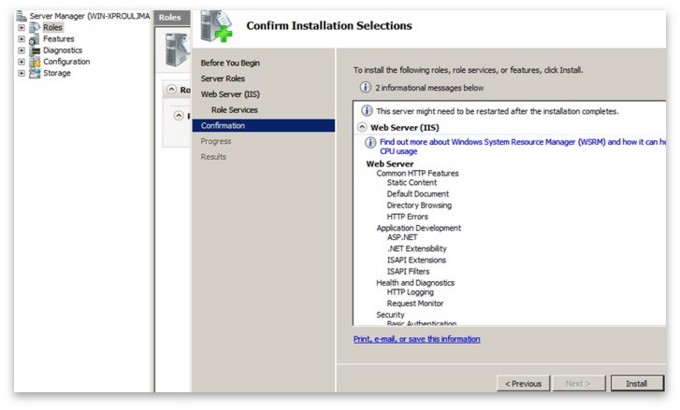Image resolution: width=680 pixels, height=410 pixels.
Task: Expand the Features tree node
Action: [21, 39]
